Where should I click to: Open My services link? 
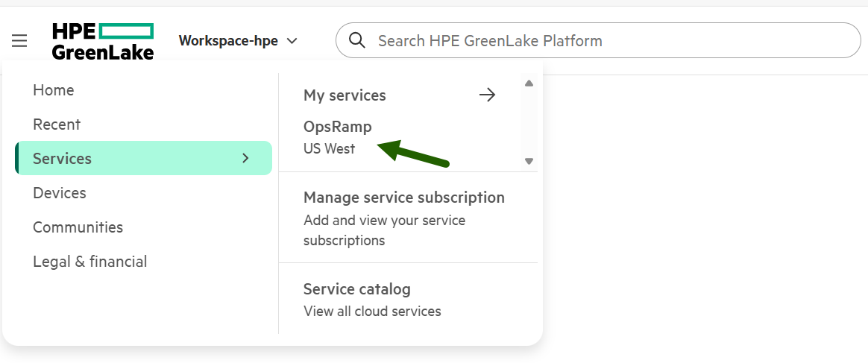[345, 95]
